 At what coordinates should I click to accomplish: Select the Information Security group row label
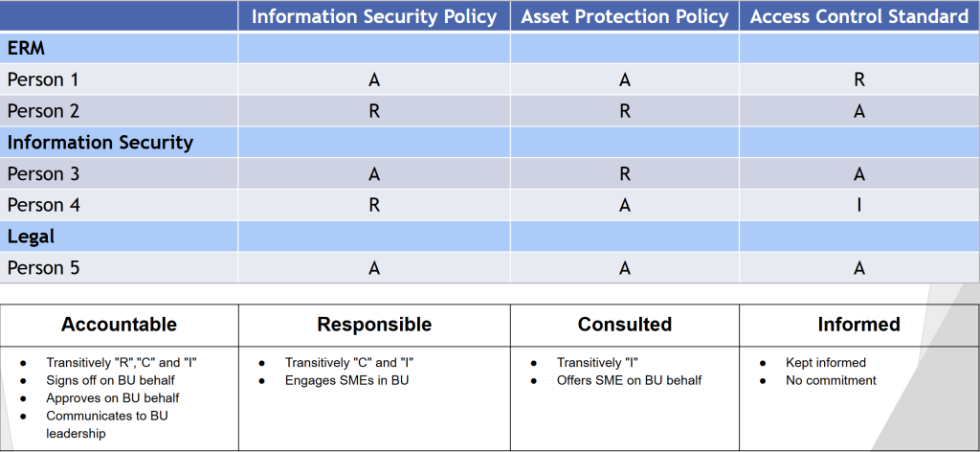coord(100,143)
